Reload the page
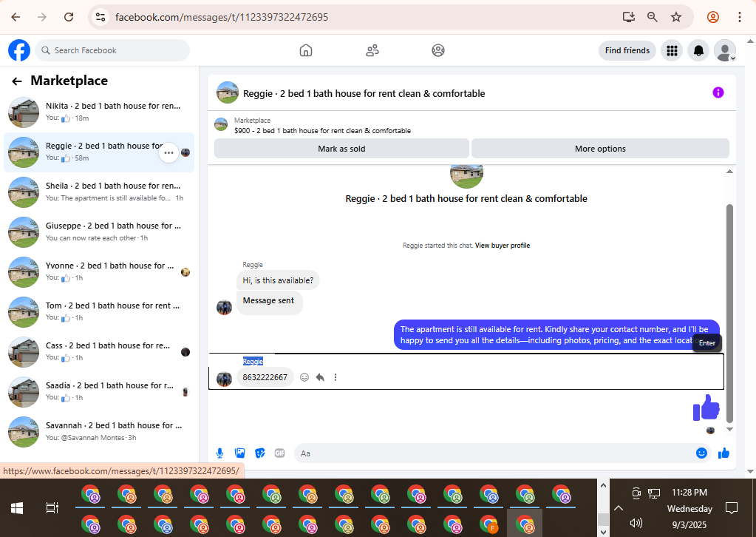 pyautogui.click(x=69, y=17)
